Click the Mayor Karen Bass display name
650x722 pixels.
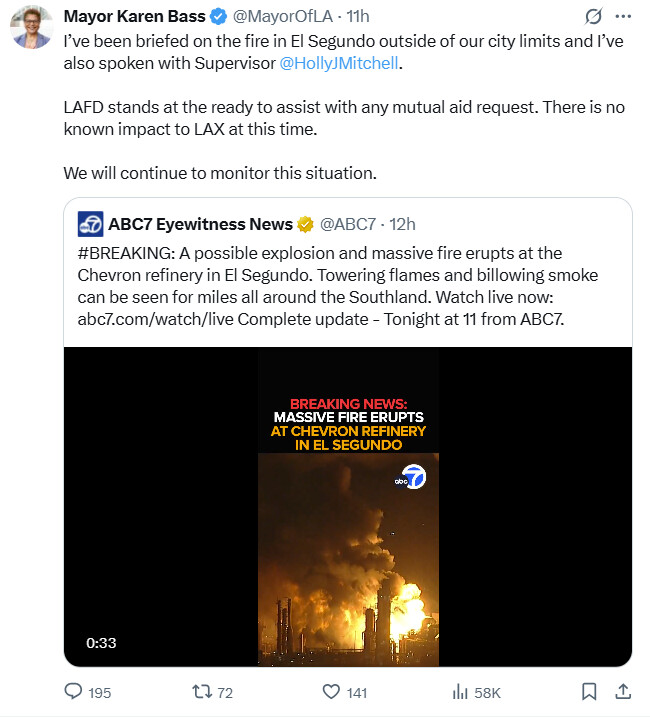(134, 16)
